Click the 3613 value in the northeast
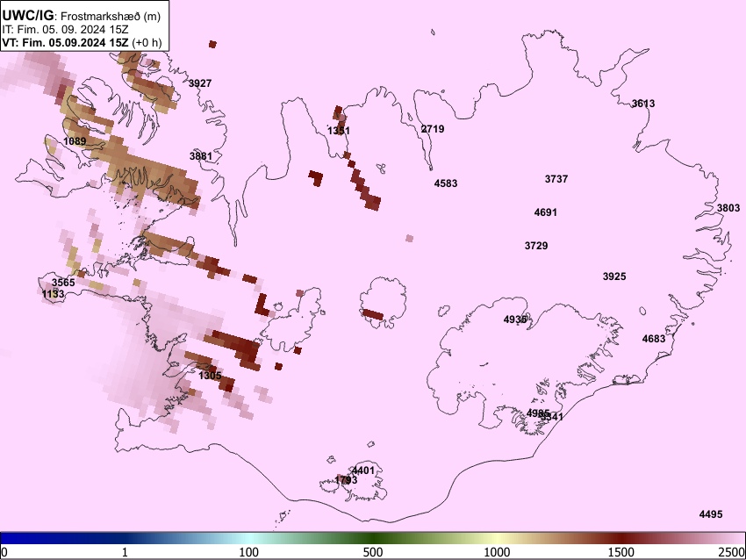The width and height of the screenshot is (746, 560). pyautogui.click(x=643, y=104)
